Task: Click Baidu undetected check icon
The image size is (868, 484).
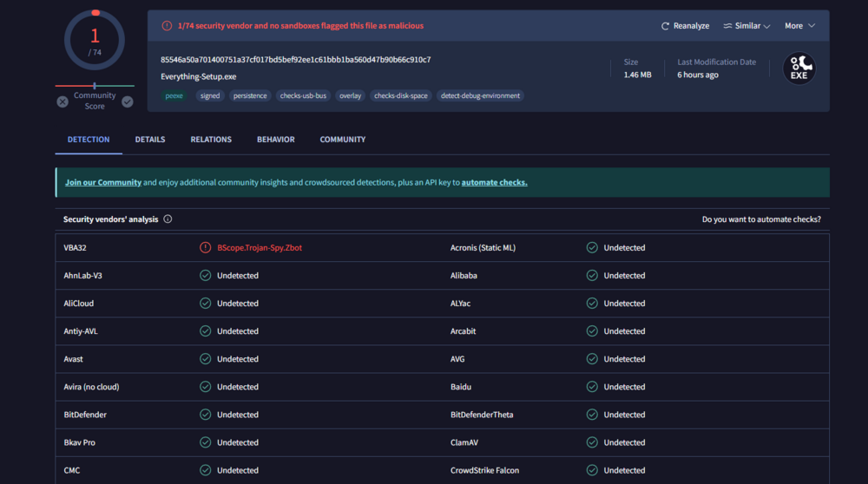Action: [592, 387]
